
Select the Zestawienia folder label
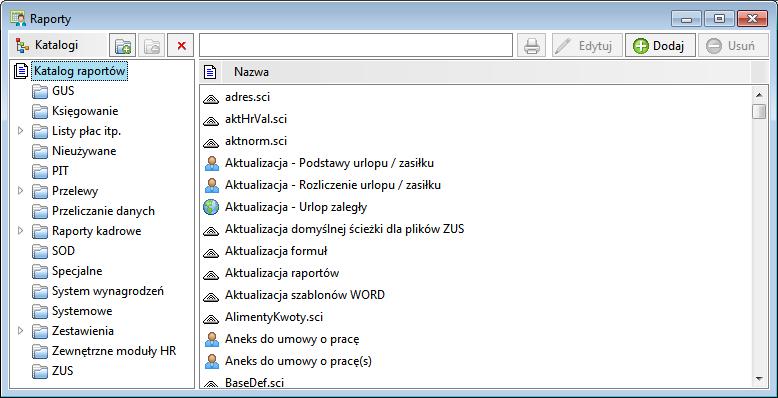(83, 331)
